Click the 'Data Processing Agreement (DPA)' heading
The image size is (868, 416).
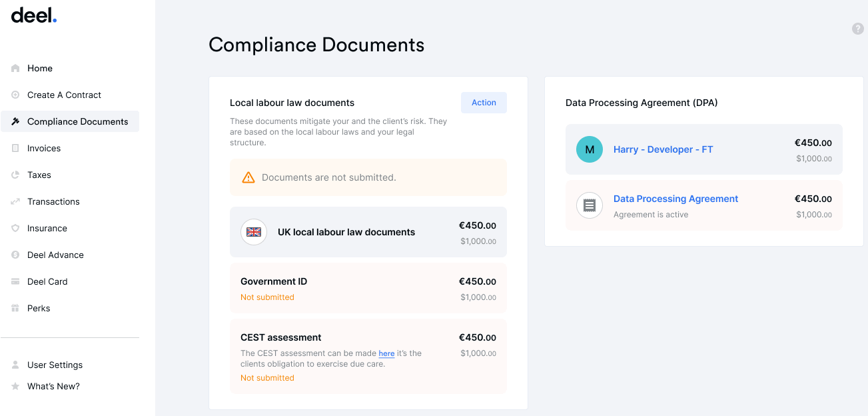click(642, 103)
